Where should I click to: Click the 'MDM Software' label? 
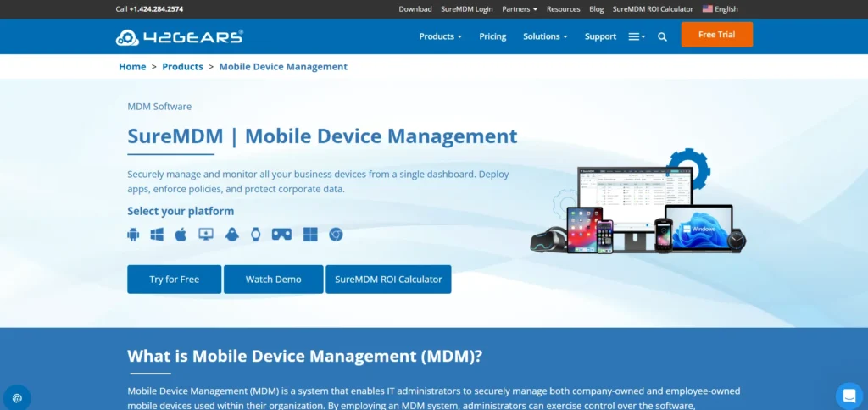(159, 107)
